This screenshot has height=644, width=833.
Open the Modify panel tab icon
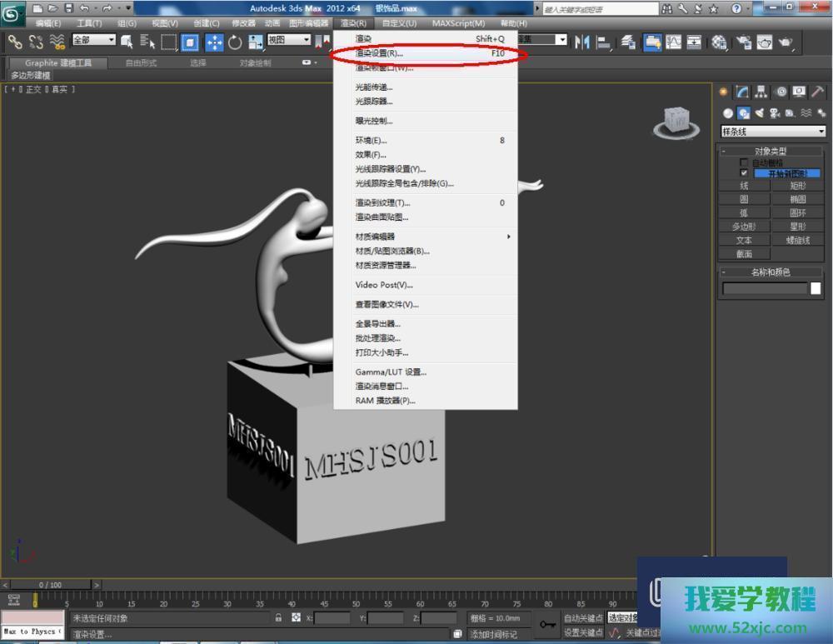tap(741, 92)
